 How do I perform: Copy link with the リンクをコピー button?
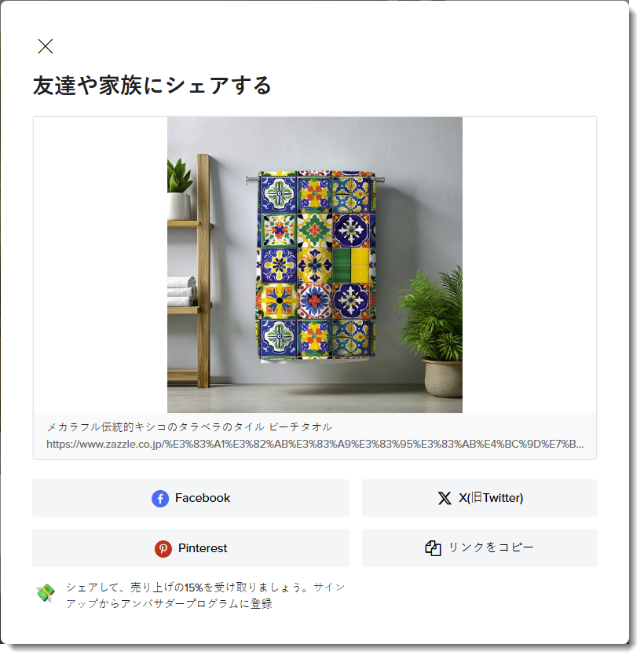click(x=480, y=548)
